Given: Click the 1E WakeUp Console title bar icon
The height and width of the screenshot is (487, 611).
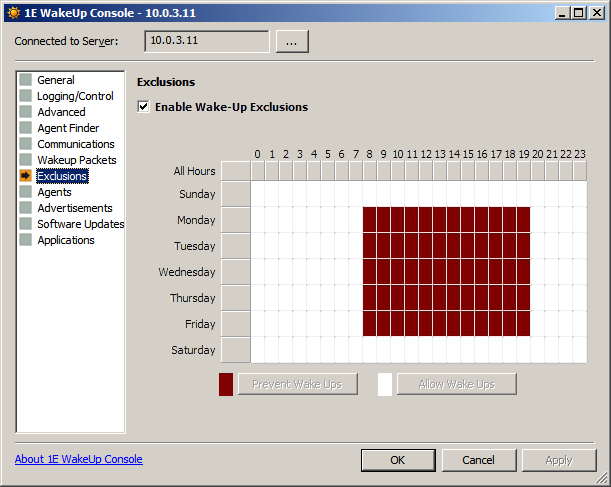Looking at the screenshot, I should pos(12,12).
